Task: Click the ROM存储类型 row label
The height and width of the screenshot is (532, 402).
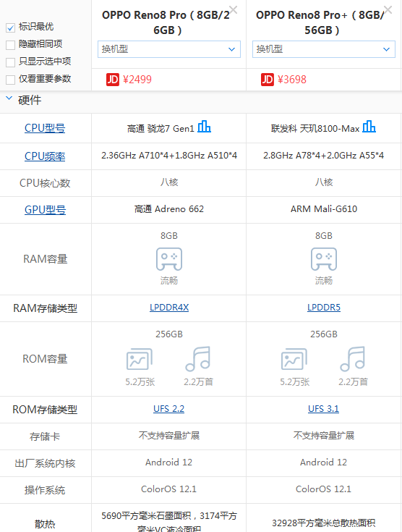Action: [x=45, y=410]
